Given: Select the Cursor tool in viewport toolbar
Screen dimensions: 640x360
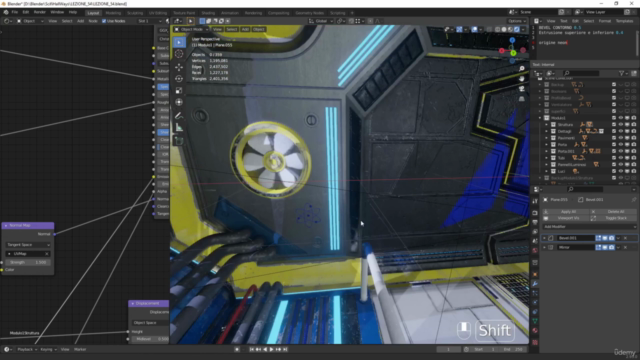Looking at the screenshot, I should click(x=179, y=54).
